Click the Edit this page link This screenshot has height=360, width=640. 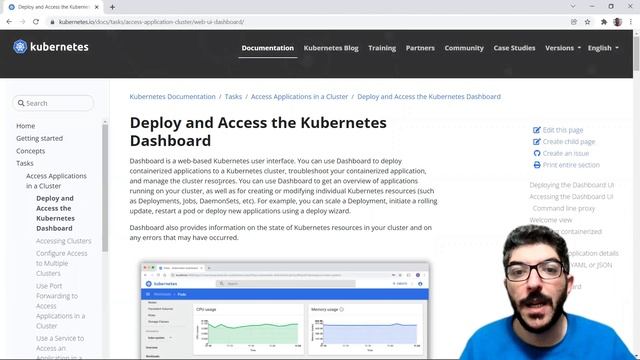(563, 130)
